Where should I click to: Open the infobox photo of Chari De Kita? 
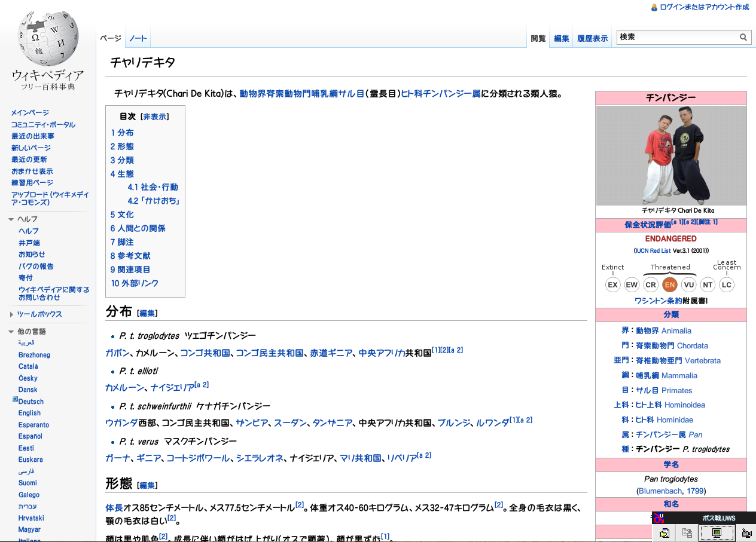pos(671,156)
